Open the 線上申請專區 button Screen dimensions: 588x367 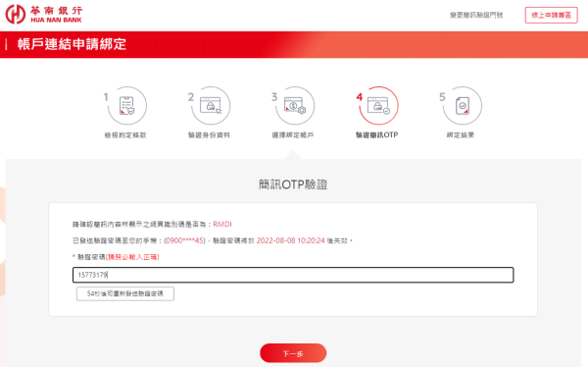click(551, 15)
